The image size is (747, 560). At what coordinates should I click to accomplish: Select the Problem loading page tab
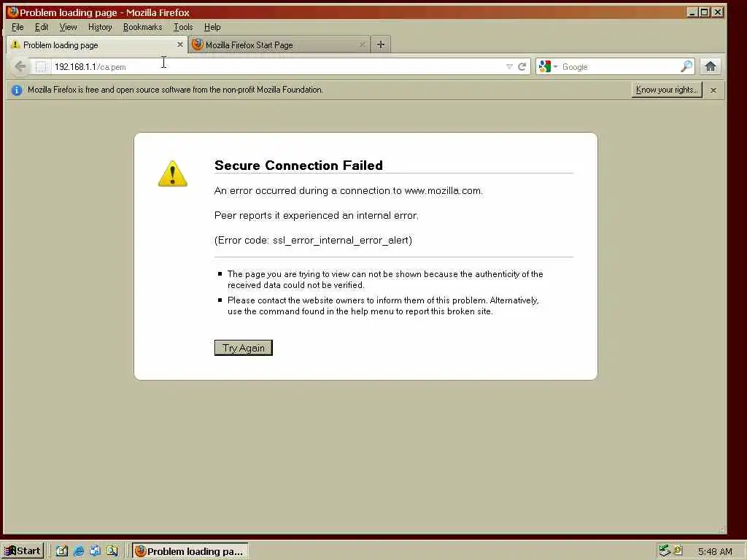pyautogui.click(x=97, y=44)
